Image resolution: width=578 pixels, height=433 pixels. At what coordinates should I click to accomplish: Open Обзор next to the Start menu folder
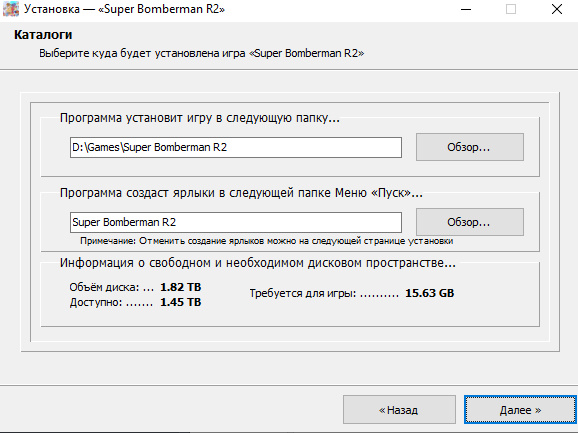coord(470,222)
